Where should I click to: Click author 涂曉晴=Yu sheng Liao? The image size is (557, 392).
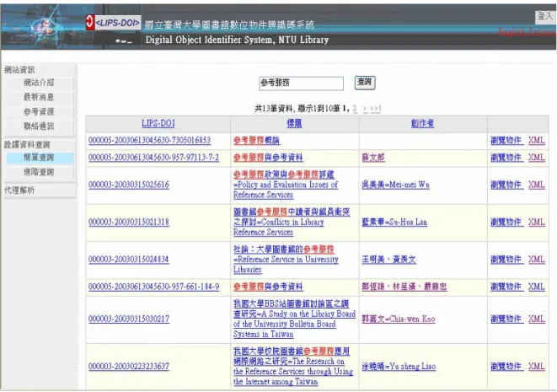point(399,367)
